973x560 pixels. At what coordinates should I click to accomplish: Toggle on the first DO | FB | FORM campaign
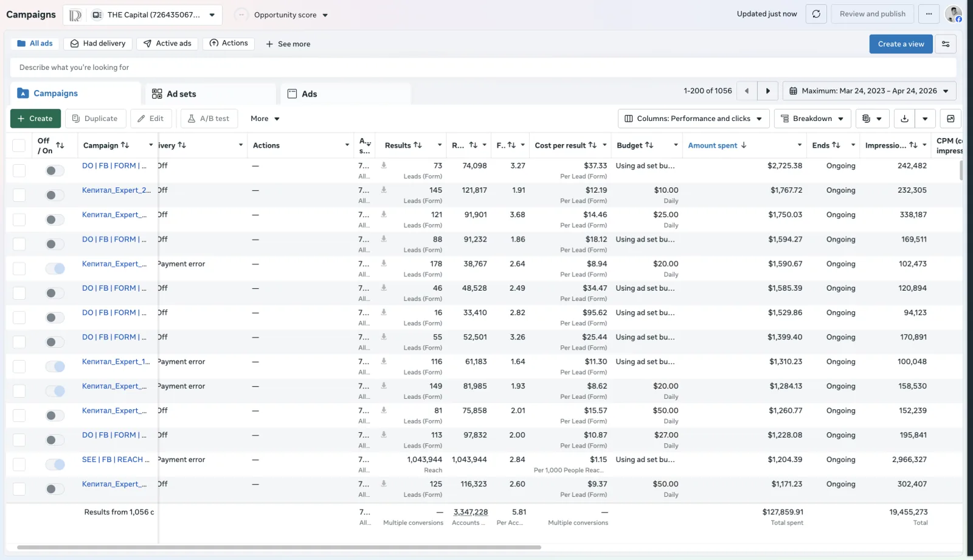pyautogui.click(x=55, y=171)
